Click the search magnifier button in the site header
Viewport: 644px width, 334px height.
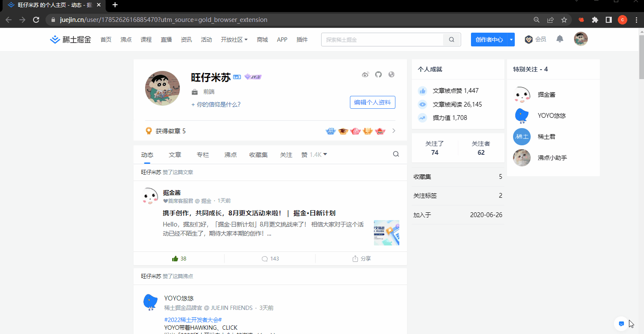click(452, 40)
